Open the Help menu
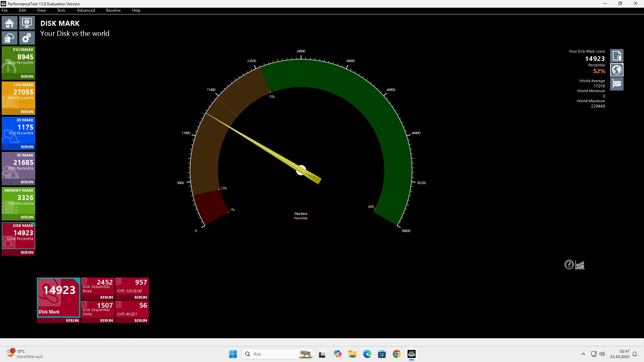 pyautogui.click(x=136, y=10)
